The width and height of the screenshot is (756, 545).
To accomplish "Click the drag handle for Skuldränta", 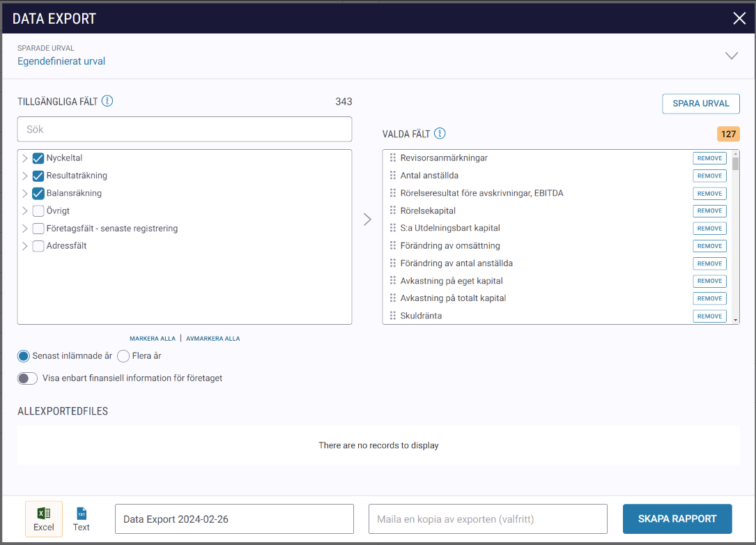I will click(393, 316).
